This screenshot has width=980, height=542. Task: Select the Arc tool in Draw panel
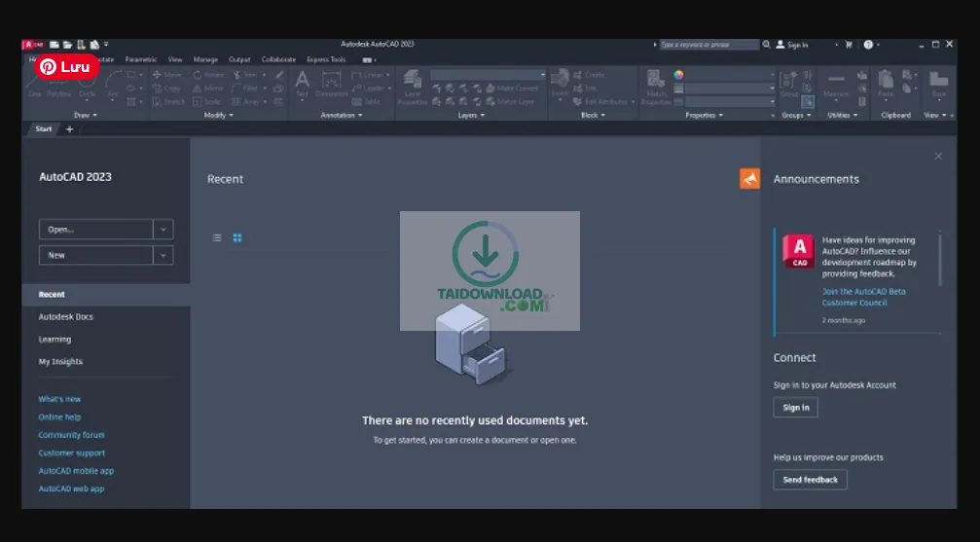pyautogui.click(x=113, y=84)
